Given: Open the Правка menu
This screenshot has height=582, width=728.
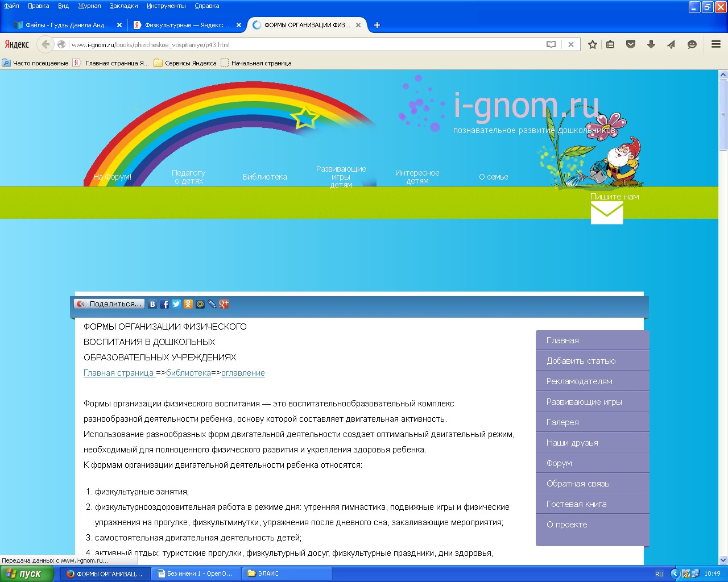Looking at the screenshot, I should click(39, 6).
